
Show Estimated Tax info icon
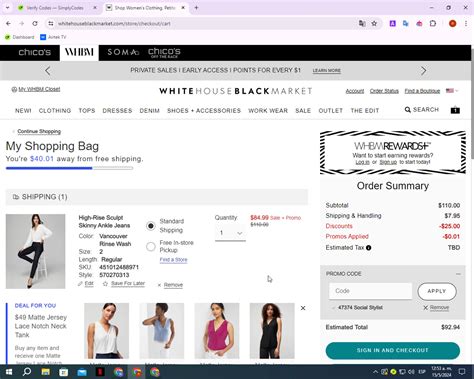(368, 248)
